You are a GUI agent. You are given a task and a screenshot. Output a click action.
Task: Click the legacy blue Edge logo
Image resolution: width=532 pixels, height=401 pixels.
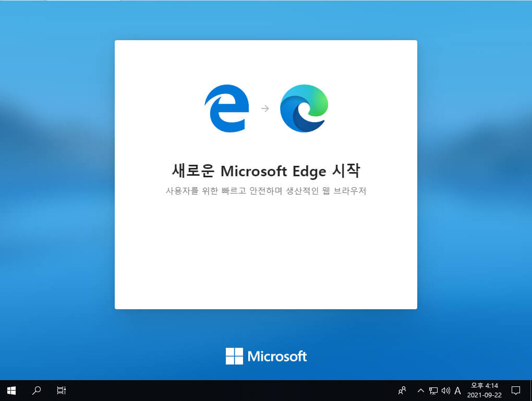227,108
